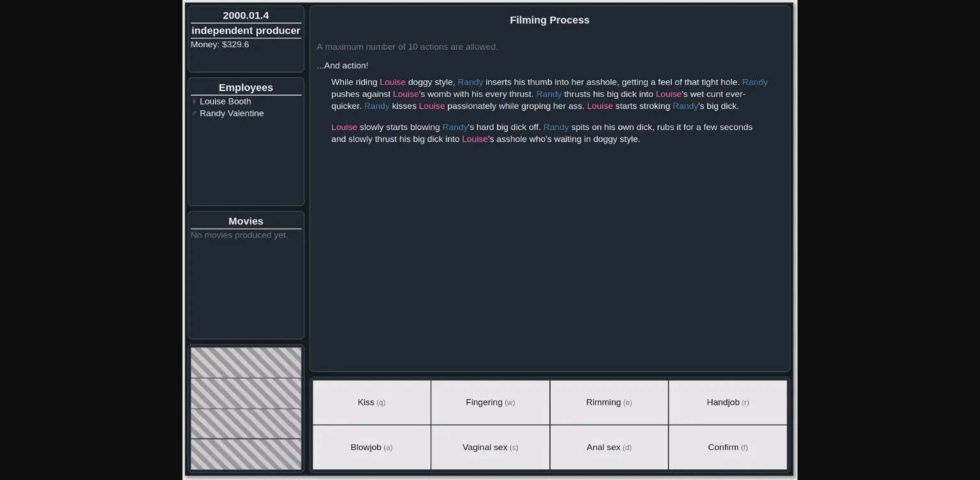This screenshot has width=980, height=480.
Task: Pick the Anal sex (d) action
Action: click(x=609, y=447)
